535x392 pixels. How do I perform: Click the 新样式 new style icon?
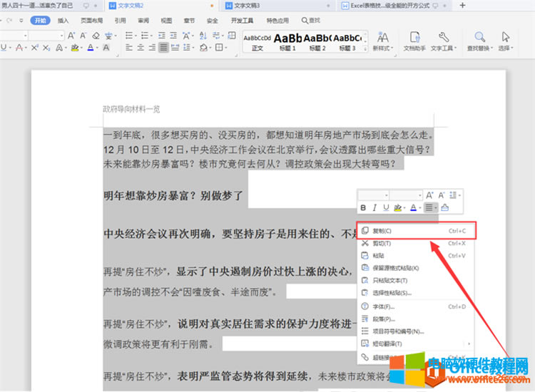[x=382, y=40]
